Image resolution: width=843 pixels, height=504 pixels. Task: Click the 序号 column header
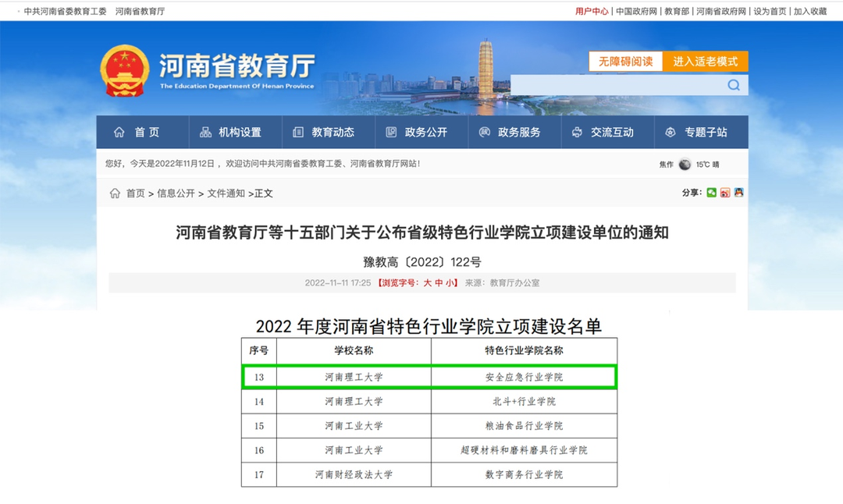click(x=258, y=351)
